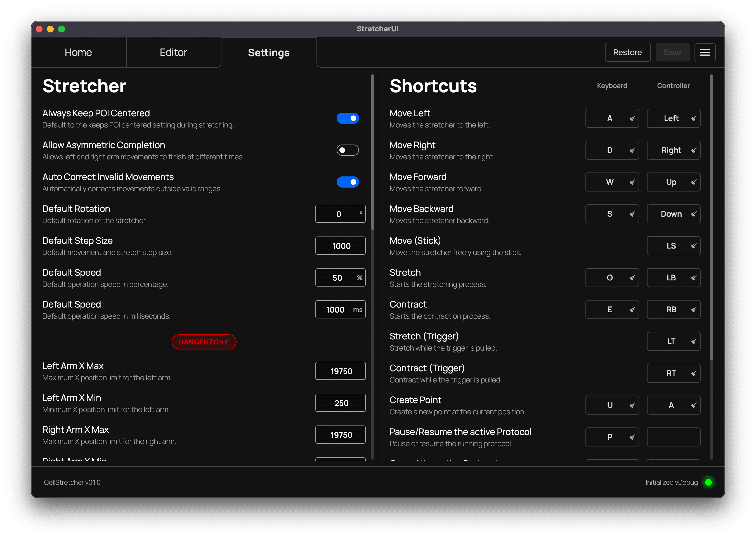Clear the Create Point controller A broom icon
This screenshot has width=756, height=539.
tap(693, 405)
